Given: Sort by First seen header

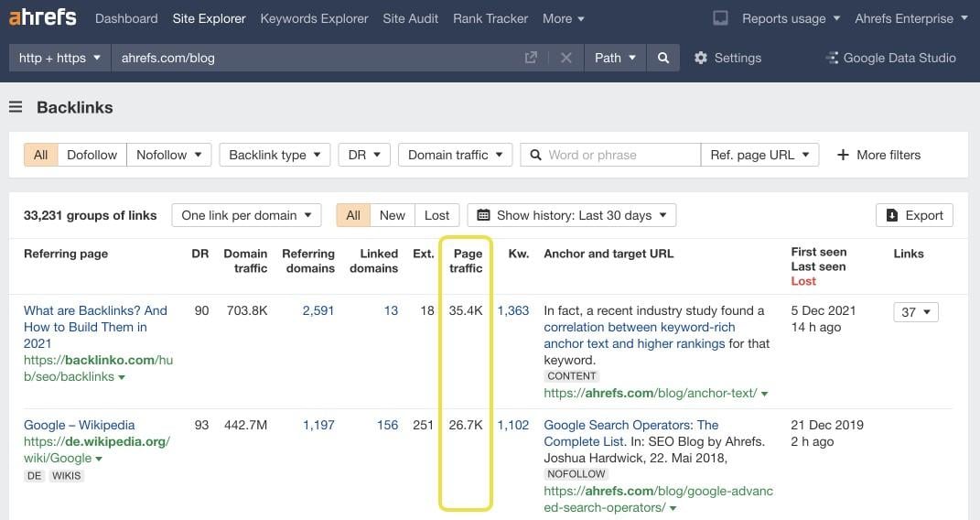Looking at the screenshot, I should [819, 251].
